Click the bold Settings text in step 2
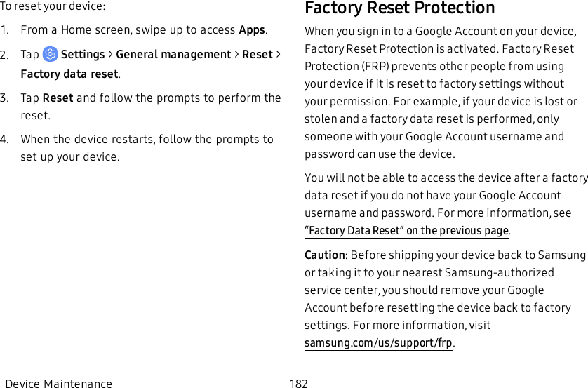 [83, 55]
